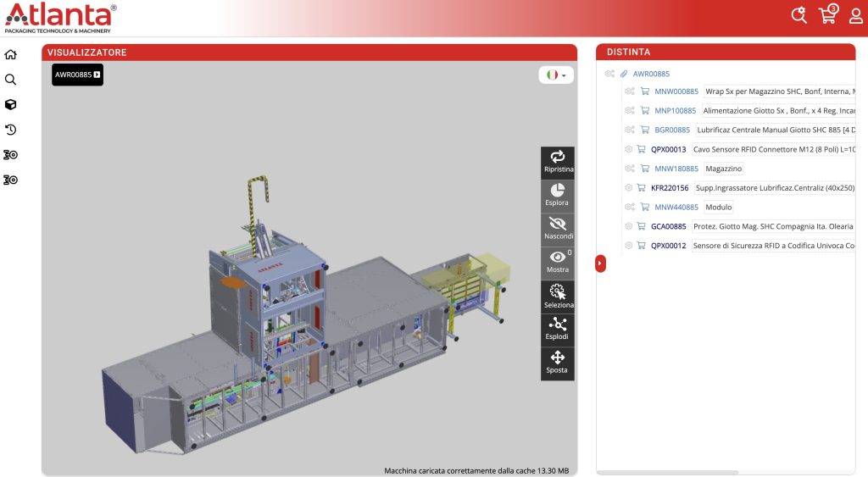Click the Atlanta logo

tap(60, 19)
